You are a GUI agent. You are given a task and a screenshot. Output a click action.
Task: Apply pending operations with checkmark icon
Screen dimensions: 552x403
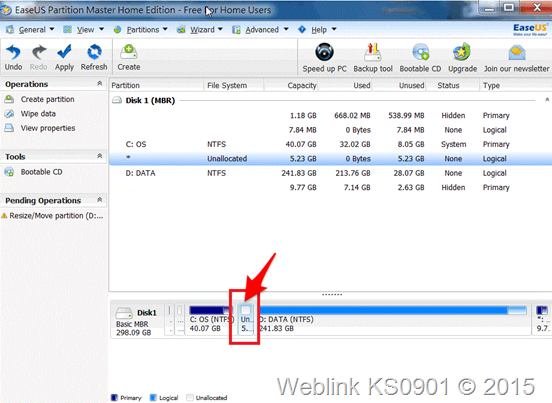pyautogui.click(x=64, y=52)
